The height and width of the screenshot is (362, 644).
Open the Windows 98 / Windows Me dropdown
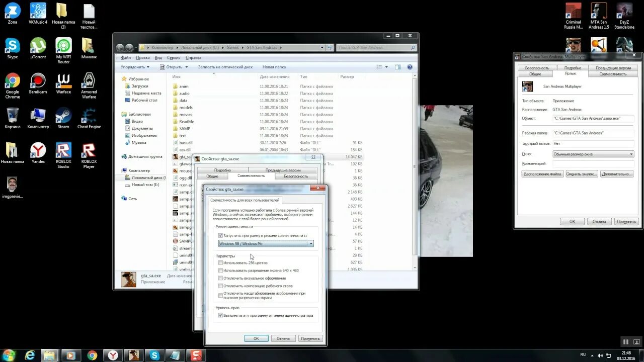(x=266, y=243)
